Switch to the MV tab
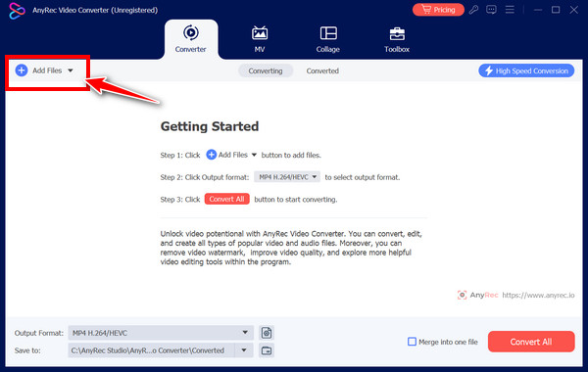This screenshot has height=372, width=588. pos(260,39)
